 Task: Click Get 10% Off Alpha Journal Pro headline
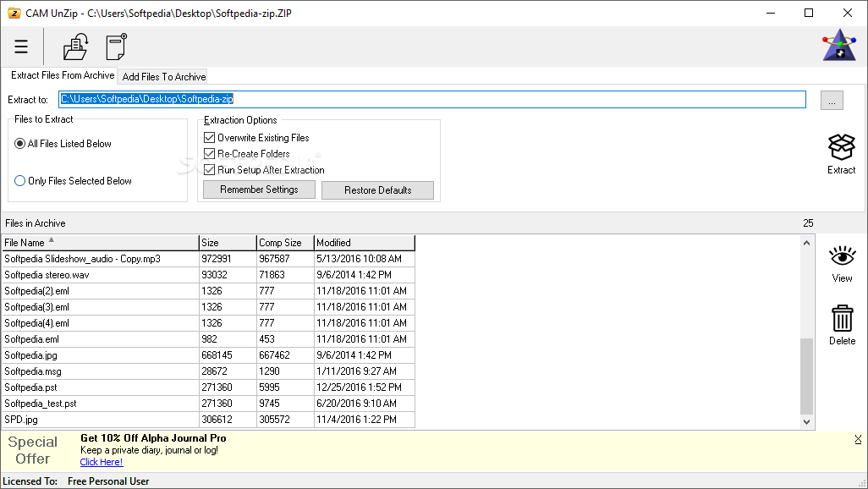153,438
